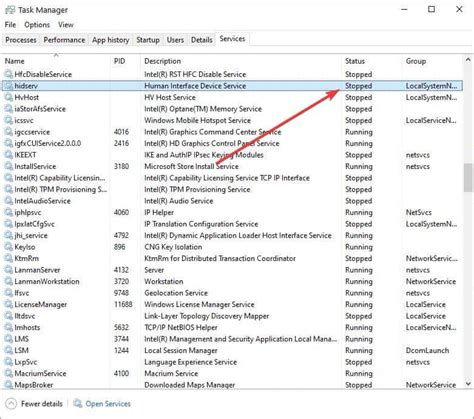The image size is (474, 419).
Task: Open the Options menu
Action: coord(37,25)
